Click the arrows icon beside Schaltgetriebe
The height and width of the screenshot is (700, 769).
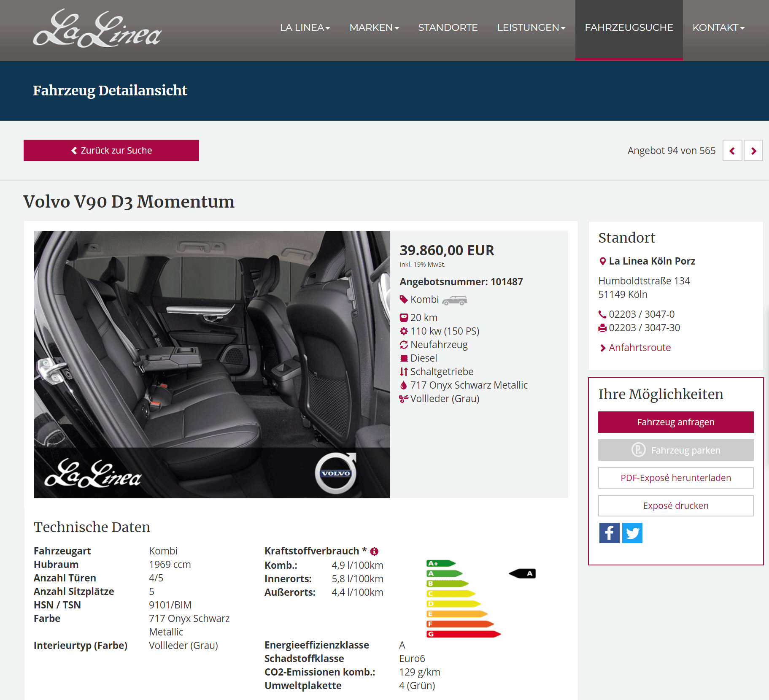click(404, 372)
